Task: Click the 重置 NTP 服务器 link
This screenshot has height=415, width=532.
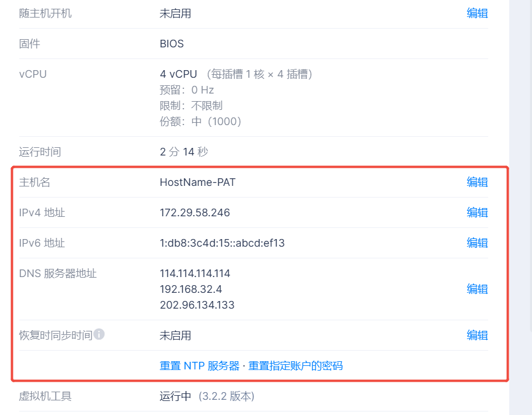Action: click(200, 366)
